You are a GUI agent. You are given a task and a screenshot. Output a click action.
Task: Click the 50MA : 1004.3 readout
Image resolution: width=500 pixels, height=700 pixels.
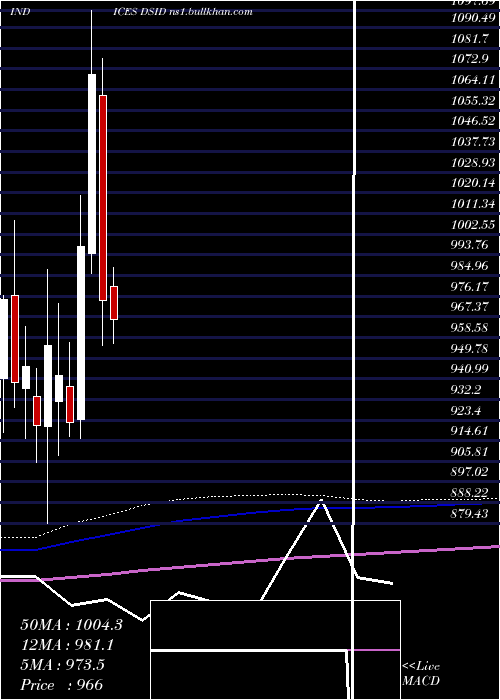(71, 625)
